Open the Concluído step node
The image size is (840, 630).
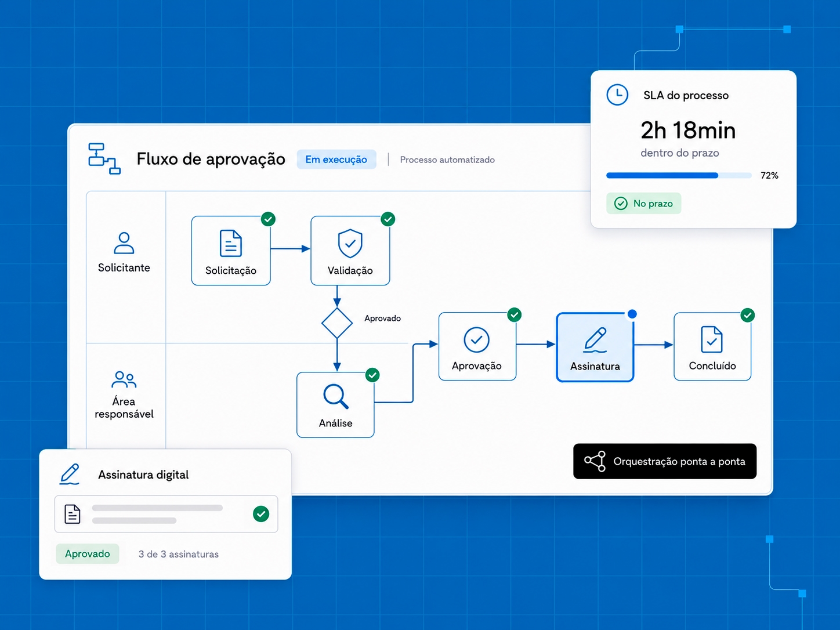[712, 347]
